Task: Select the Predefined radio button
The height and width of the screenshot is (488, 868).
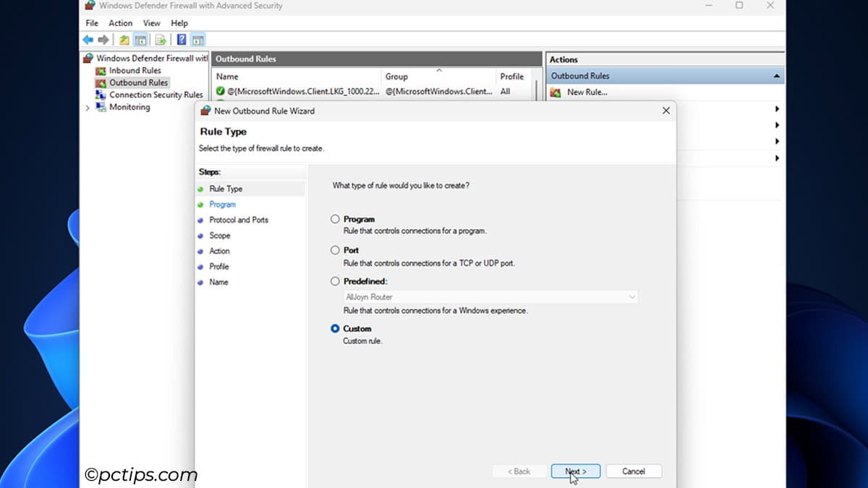Action: pyautogui.click(x=335, y=281)
